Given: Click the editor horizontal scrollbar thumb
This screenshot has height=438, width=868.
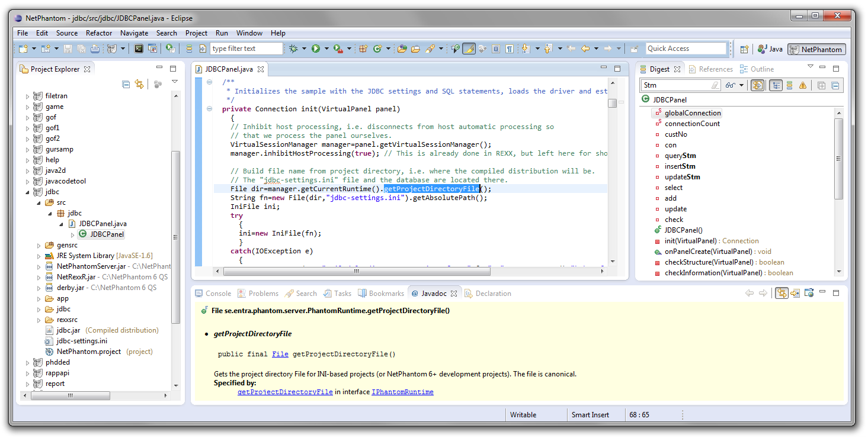Looking at the screenshot, I should coord(356,272).
